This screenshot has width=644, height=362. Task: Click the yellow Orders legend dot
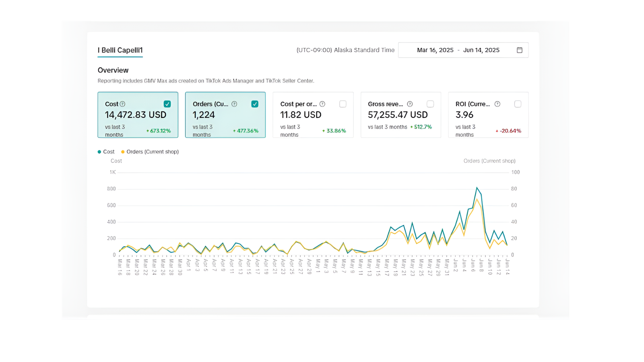coord(123,152)
